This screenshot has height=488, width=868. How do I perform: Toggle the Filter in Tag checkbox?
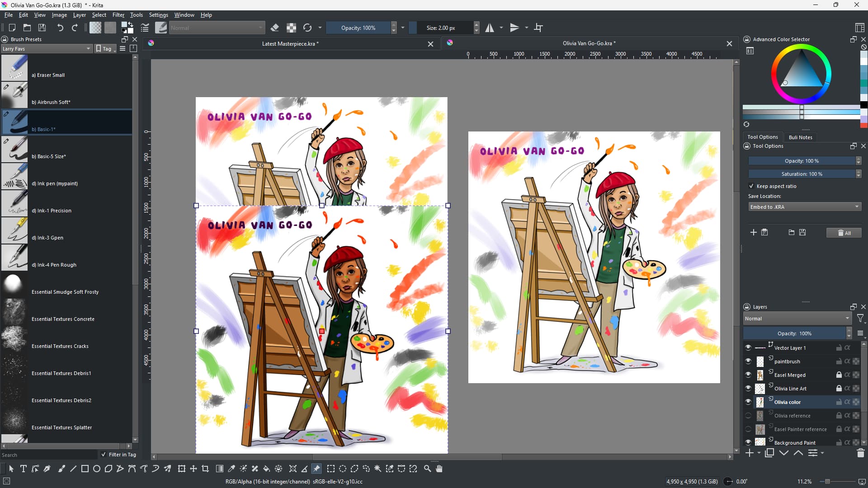click(x=104, y=455)
